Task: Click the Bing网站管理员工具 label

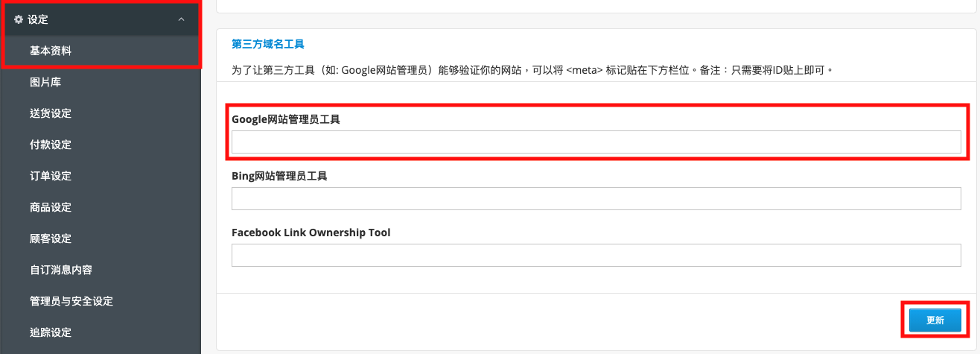Action: click(279, 176)
